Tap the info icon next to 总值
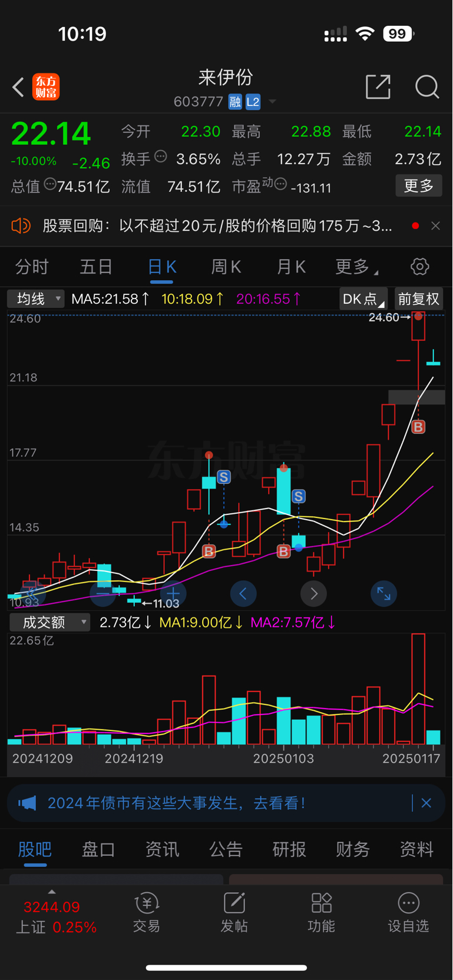Image resolution: width=453 pixels, height=980 pixels. point(50,184)
